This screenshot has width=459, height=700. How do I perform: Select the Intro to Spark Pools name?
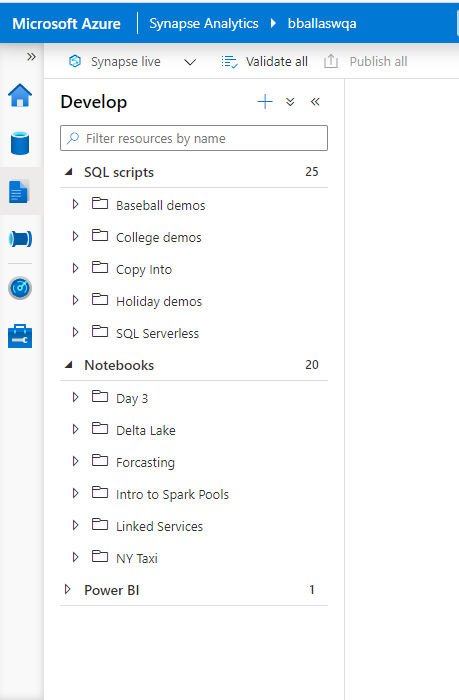pyautogui.click(x=172, y=495)
